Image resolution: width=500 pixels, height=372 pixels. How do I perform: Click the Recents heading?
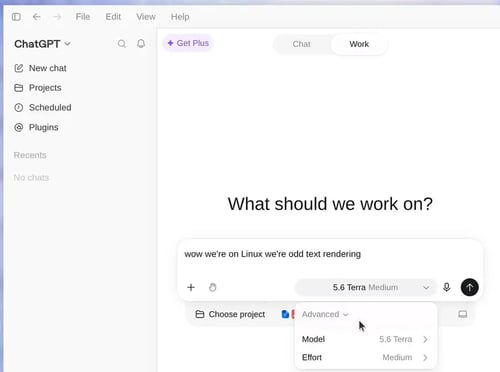(30, 155)
